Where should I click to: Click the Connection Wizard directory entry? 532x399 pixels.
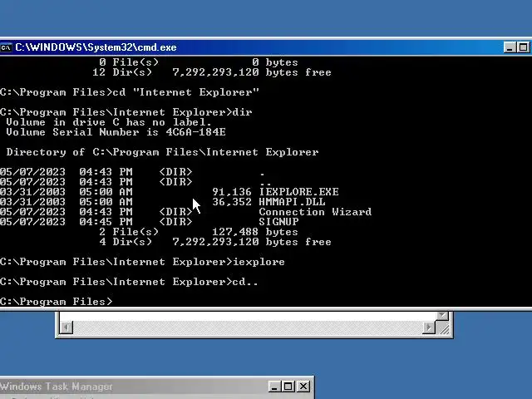tap(315, 212)
